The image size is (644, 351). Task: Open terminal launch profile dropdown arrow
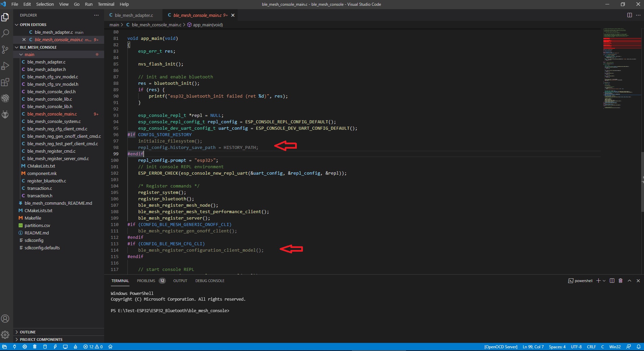[x=604, y=281]
